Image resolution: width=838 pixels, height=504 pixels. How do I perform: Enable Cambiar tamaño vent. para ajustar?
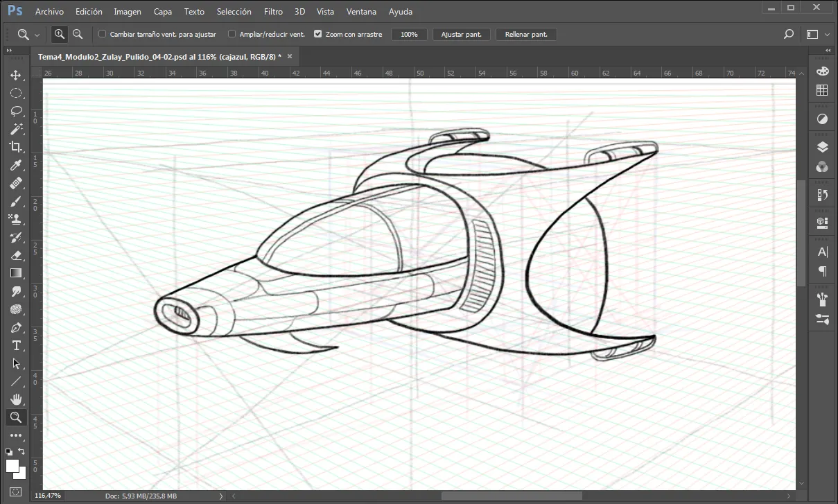[x=103, y=34]
